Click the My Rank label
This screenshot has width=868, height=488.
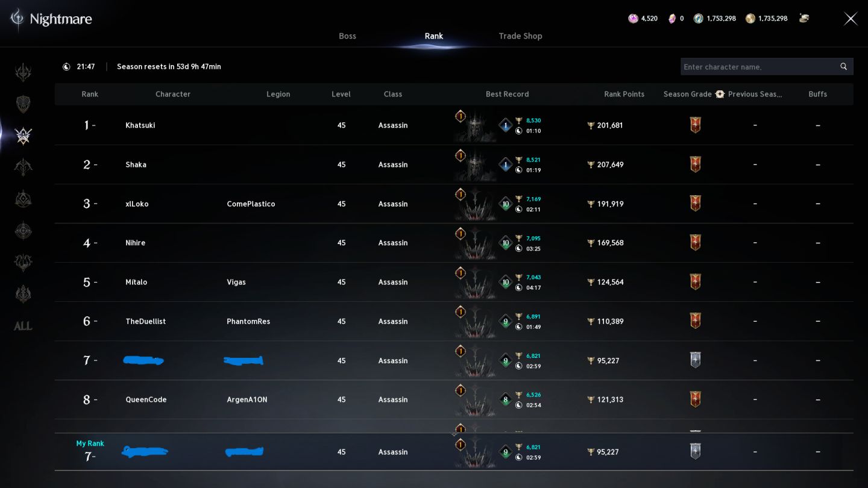coord(90,443)
